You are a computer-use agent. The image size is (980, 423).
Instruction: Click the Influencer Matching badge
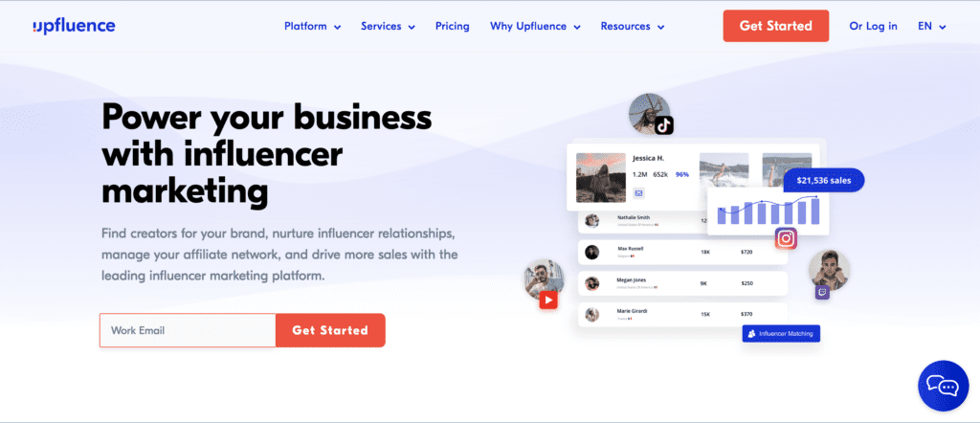click(x=781, y=334)
